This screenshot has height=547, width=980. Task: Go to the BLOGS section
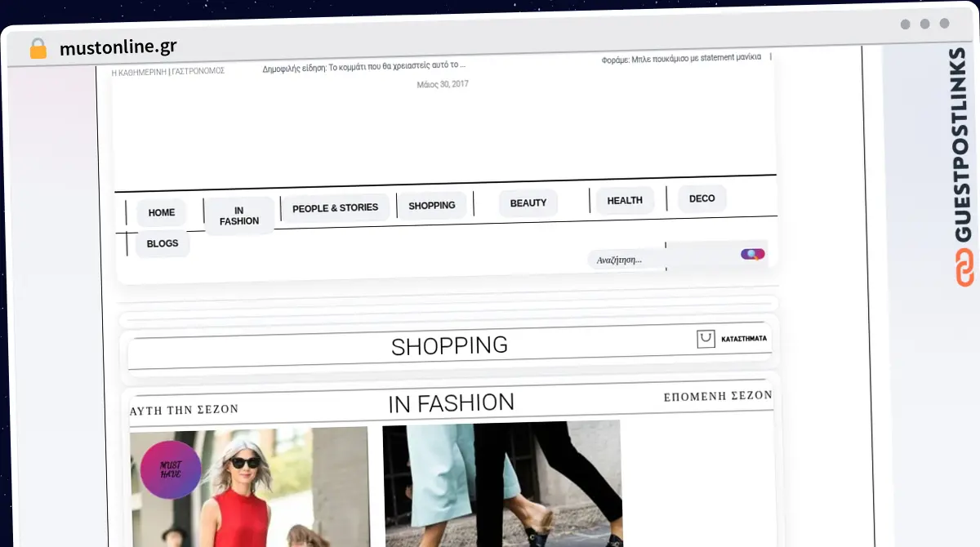click(x=163, y=243)
